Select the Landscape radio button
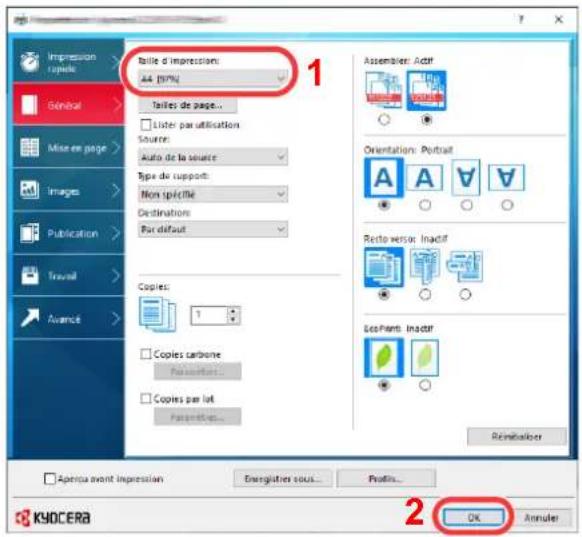Screen dimensions: 582x537 coord(425,205)
